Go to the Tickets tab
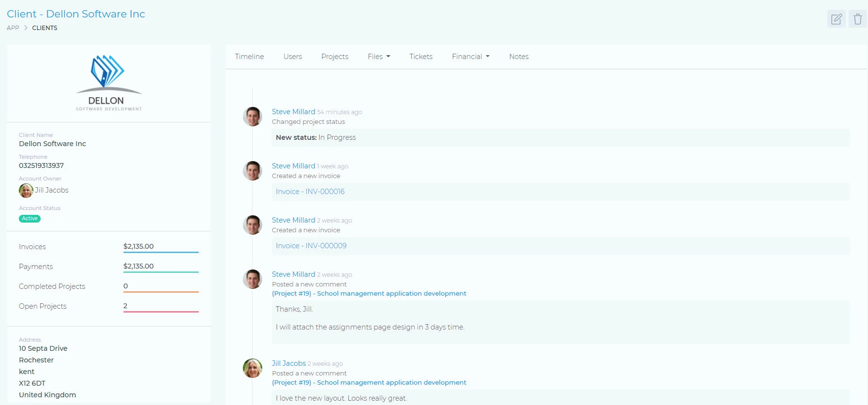The image size is (868, 405). coord(420,57)
